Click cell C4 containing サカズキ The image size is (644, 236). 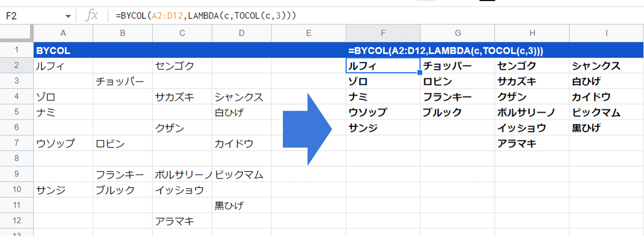(x=182, y=98)
